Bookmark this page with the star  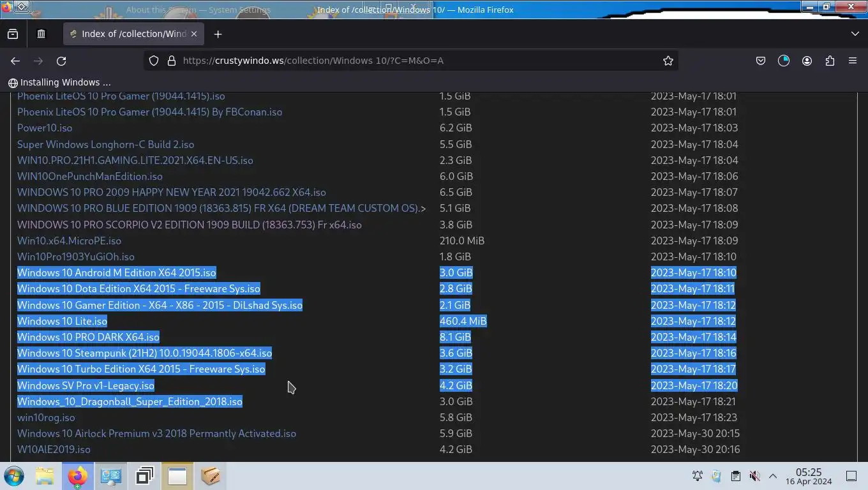[x=668, y=61]
